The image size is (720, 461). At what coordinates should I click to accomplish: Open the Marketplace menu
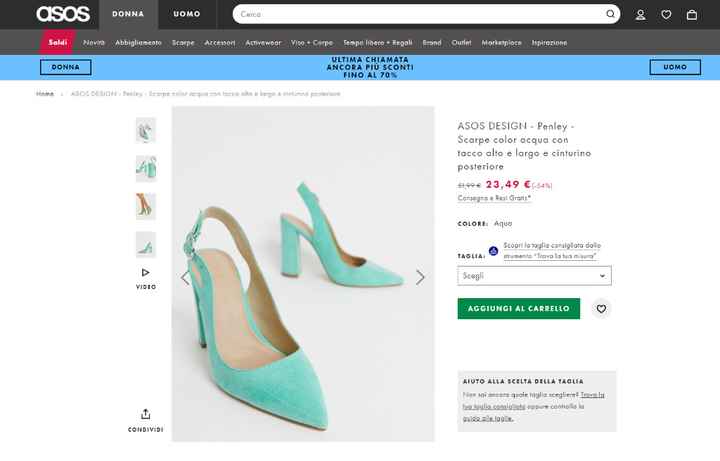click(x=501, y=43)
